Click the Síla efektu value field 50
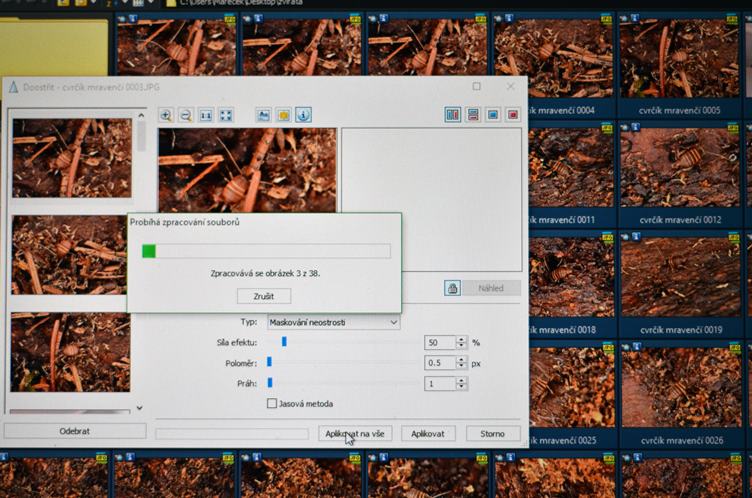 (440, 343)
